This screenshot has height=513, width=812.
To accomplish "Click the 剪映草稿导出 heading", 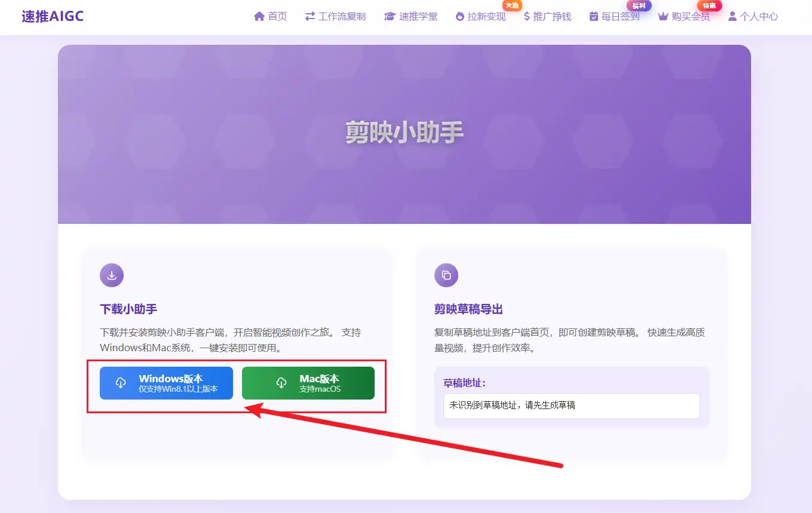I will pos(468,309).
